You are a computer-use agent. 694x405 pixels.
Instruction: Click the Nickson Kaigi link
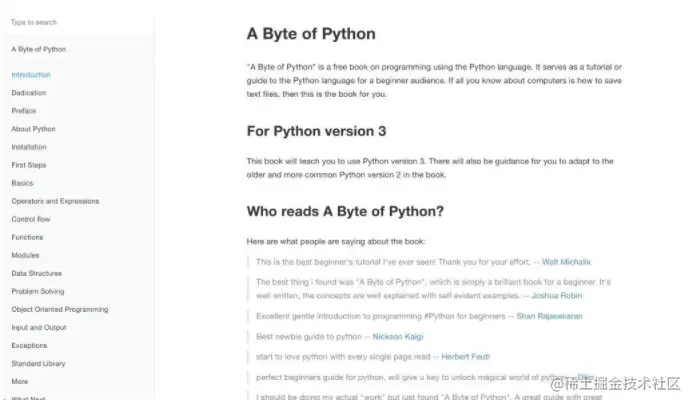(386, 337)
